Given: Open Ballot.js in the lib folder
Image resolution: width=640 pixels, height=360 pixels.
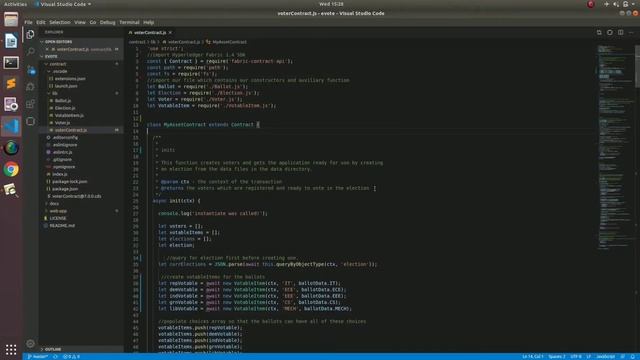Looking at the screenshot, I should pos(81,100).
